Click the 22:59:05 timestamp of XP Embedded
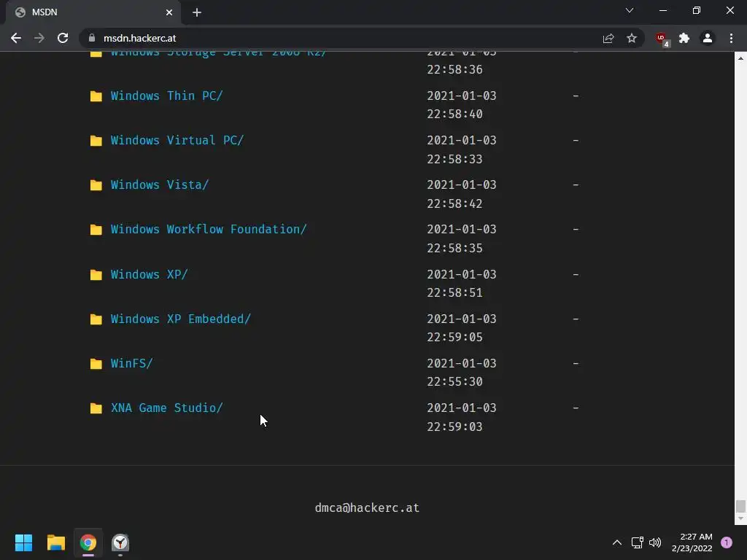 point(455,337)
